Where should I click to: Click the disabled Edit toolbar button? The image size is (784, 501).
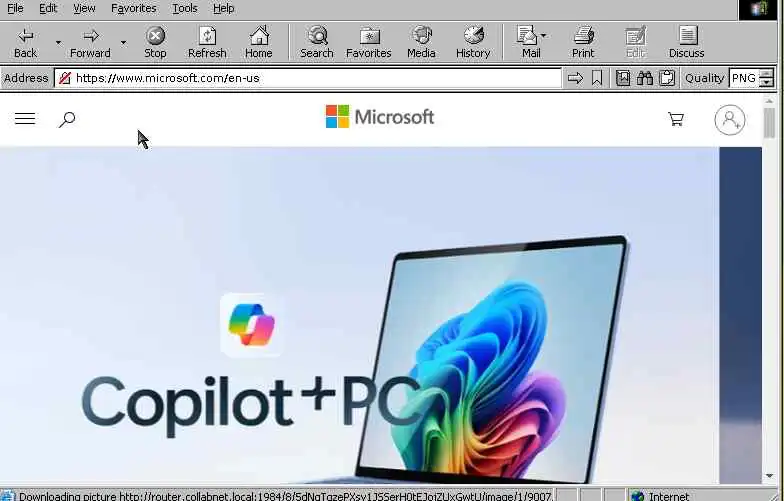(636, 43)
